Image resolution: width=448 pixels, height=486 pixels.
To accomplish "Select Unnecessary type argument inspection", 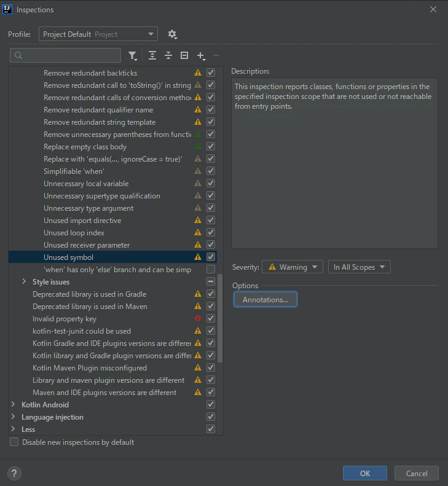I will (112, 208).
